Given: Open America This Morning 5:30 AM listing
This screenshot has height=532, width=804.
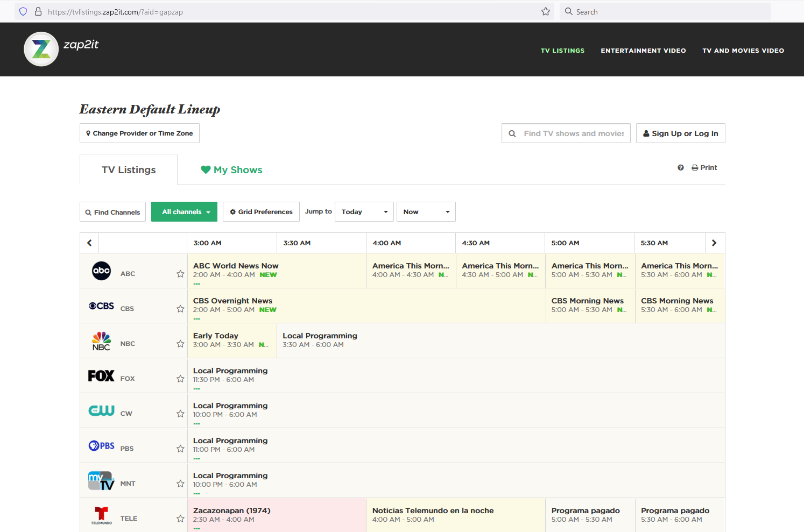Looking at the screenshot, I should pos(680,271).
